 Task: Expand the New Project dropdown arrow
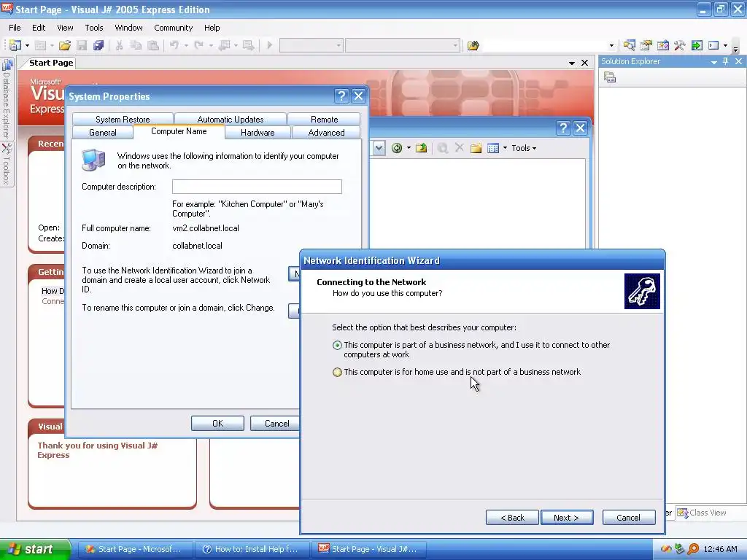(27, 46)
